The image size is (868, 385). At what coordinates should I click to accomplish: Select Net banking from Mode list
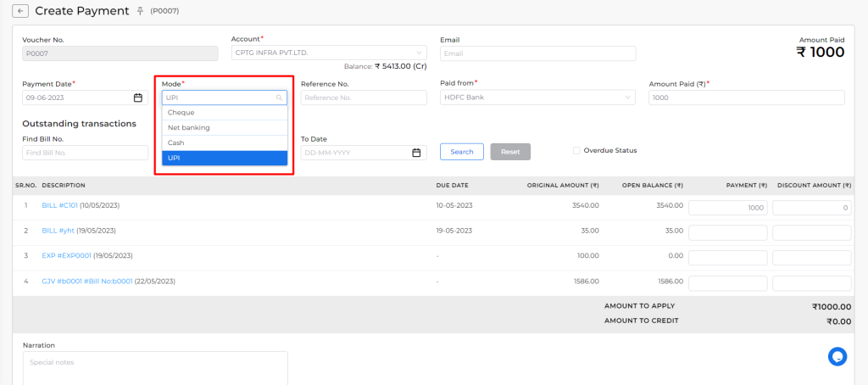pos(224,127)
